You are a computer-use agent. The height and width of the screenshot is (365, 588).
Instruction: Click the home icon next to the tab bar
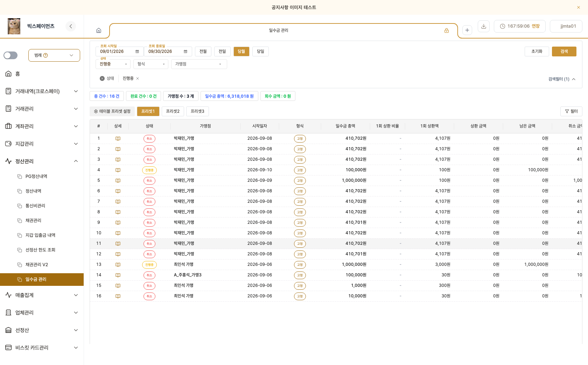pyautogui.click(x=99, y=30)
